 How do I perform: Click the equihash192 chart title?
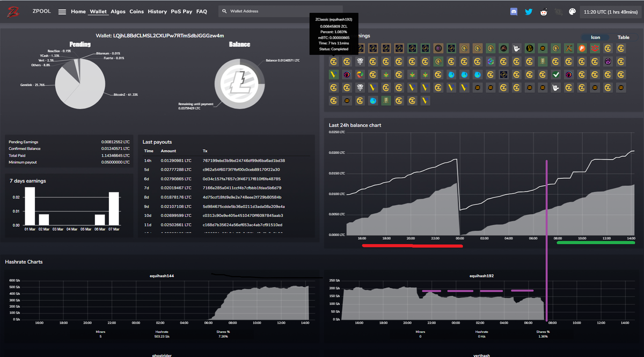(481, 276)
